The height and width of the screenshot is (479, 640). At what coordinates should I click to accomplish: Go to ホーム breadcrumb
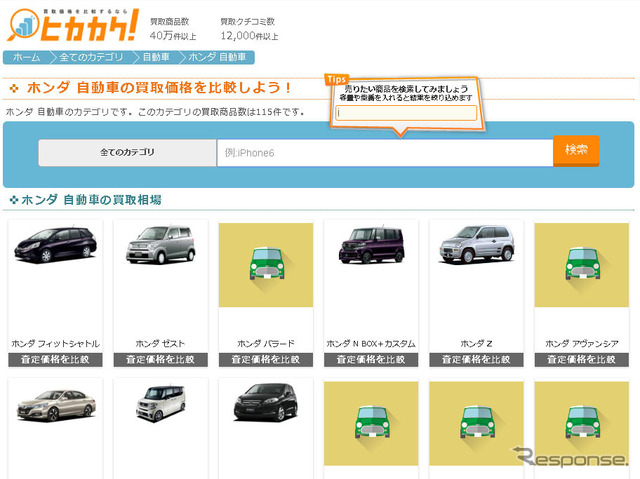[27, 57]
